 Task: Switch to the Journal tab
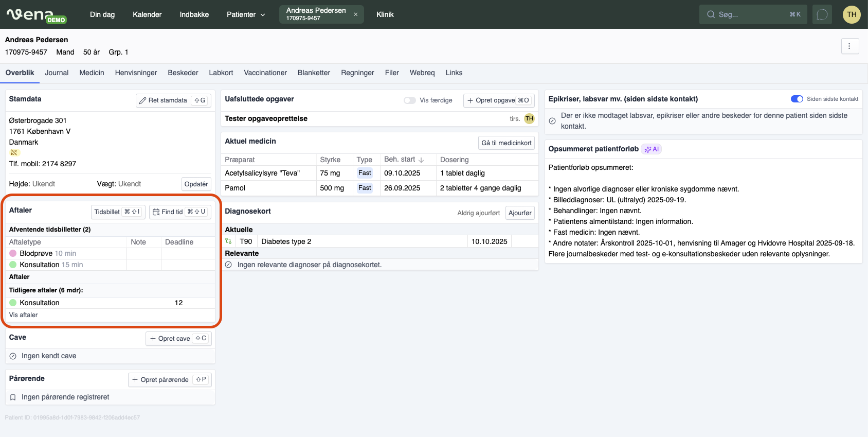tap(57, 73)
